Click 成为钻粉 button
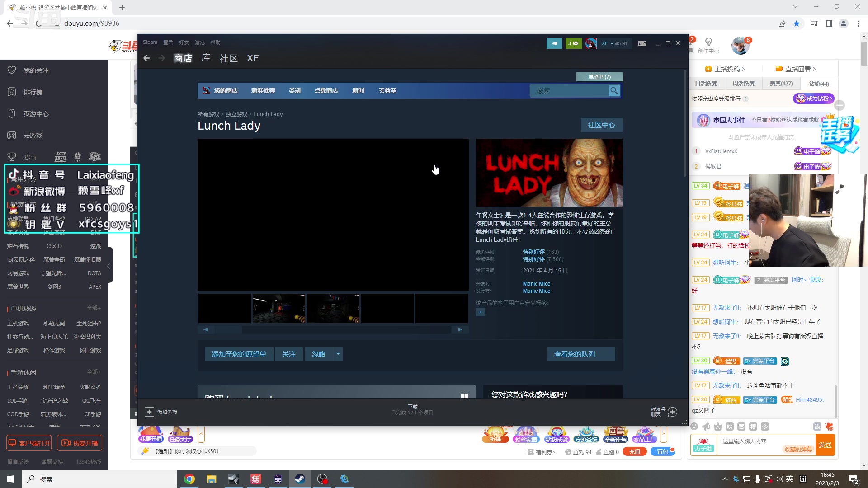This screenshot has width=868, height=488. (x=813, y=99)
